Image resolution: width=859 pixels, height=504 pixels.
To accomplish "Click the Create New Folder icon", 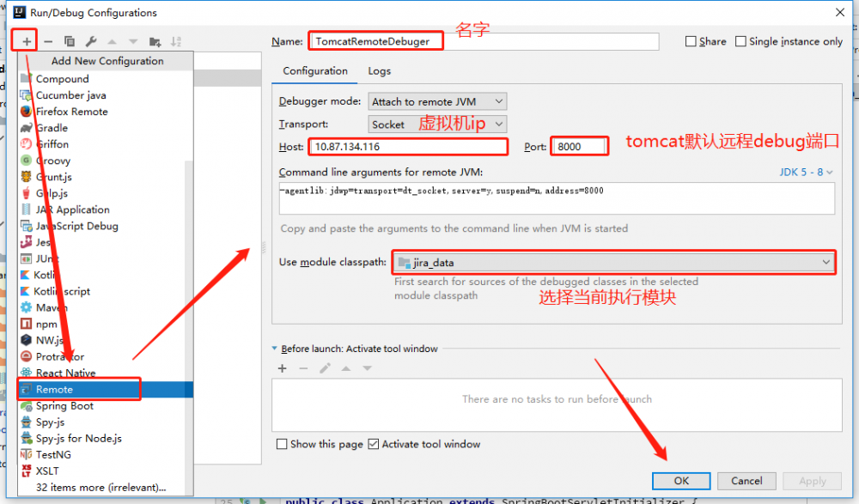I will (x=155, y=40).
